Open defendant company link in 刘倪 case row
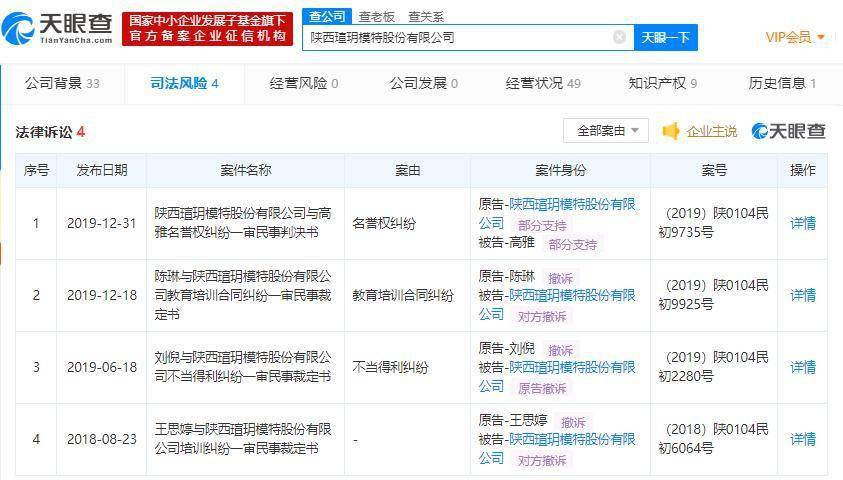This screenshot has height=480, width=843. 557,376
